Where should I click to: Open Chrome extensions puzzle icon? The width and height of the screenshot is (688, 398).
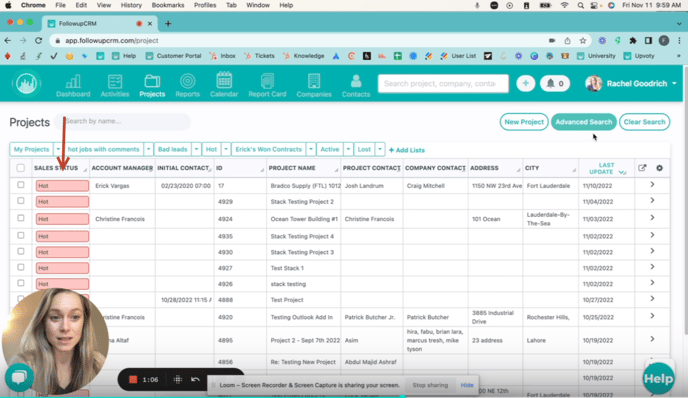pos(633,40)
